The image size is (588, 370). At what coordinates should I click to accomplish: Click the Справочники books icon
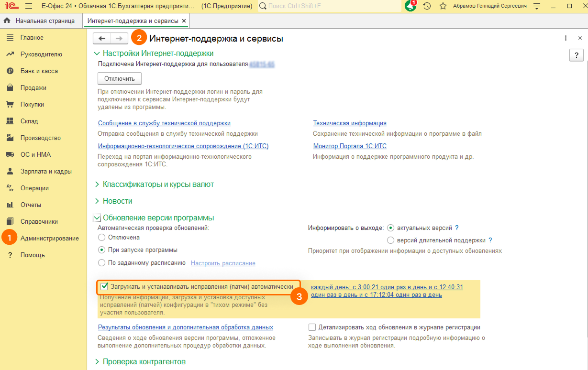click(x=10, y=222)
